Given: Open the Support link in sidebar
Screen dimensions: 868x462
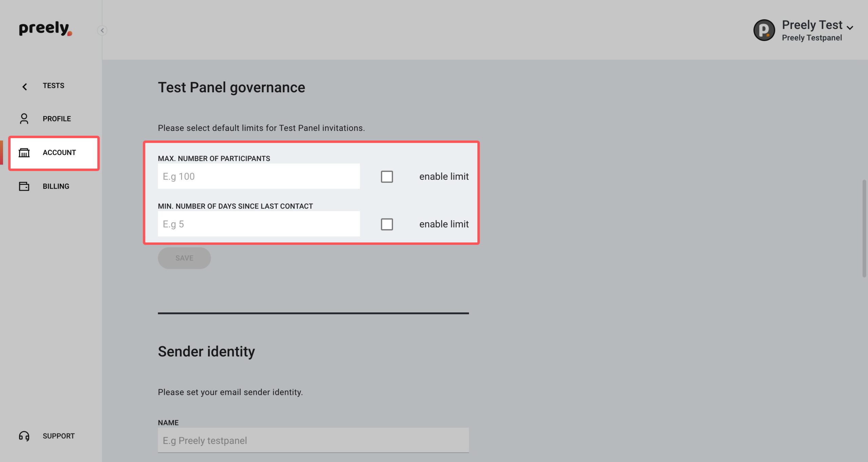Looking at the screenshot, I should point(59,436).
